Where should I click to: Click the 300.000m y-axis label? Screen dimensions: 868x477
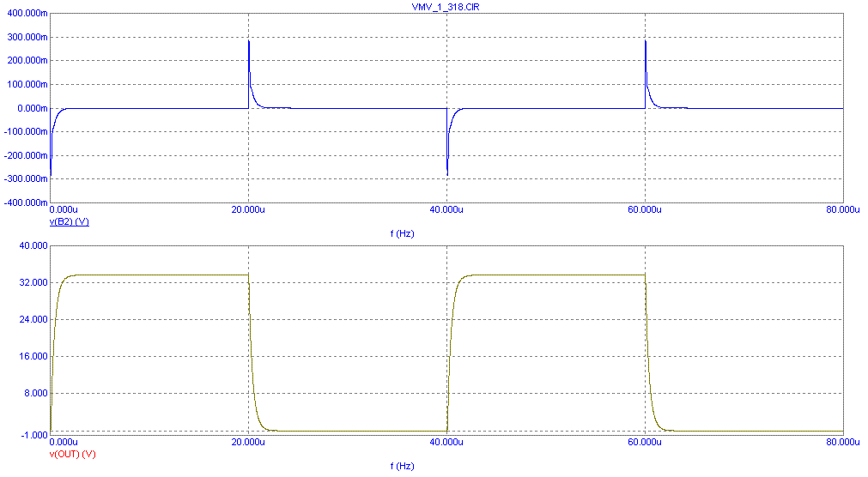point(27,37)
